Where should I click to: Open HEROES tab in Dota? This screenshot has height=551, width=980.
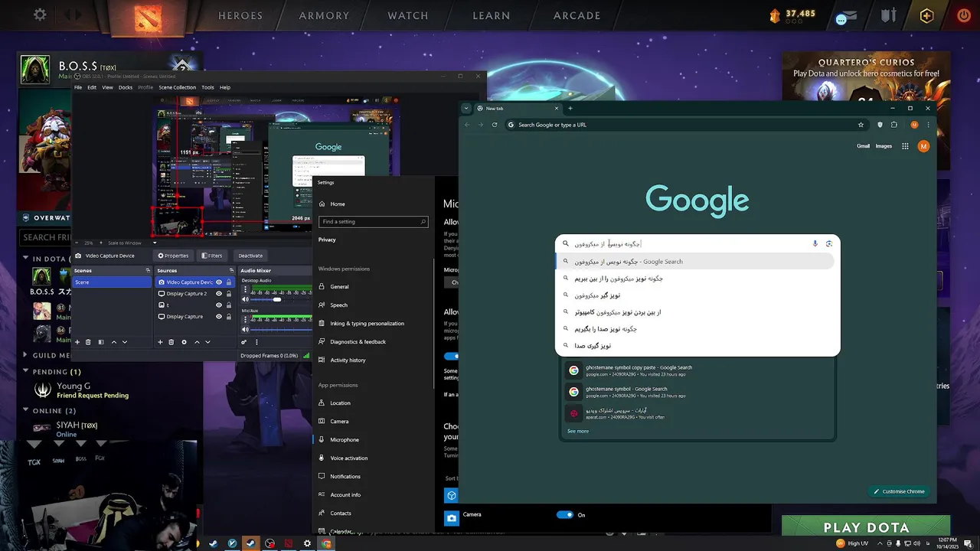point(240,15)
